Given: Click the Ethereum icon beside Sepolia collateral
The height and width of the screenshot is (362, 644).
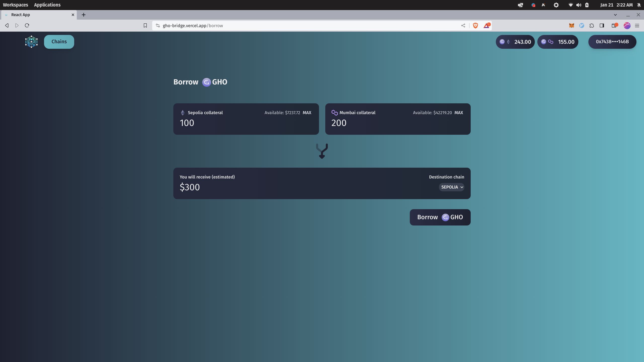Looking at the screenshot, I should (x=183, y=113).
